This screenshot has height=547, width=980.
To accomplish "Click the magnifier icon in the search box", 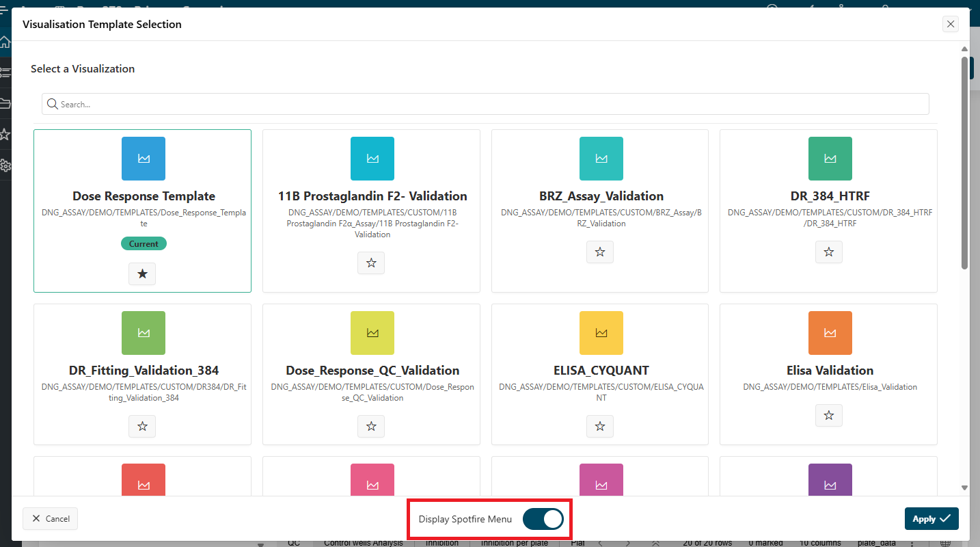I will click(52, 104).
